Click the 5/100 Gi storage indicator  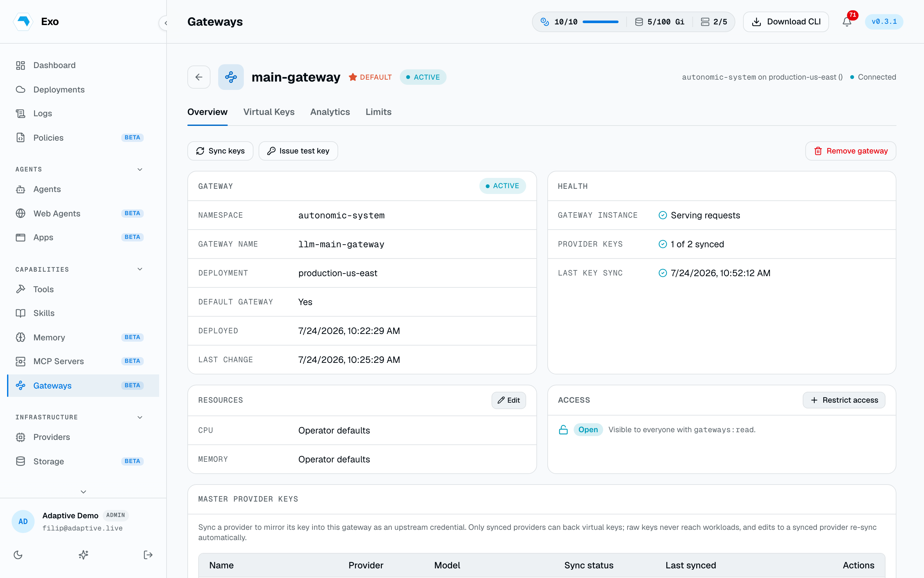(659, 22)
